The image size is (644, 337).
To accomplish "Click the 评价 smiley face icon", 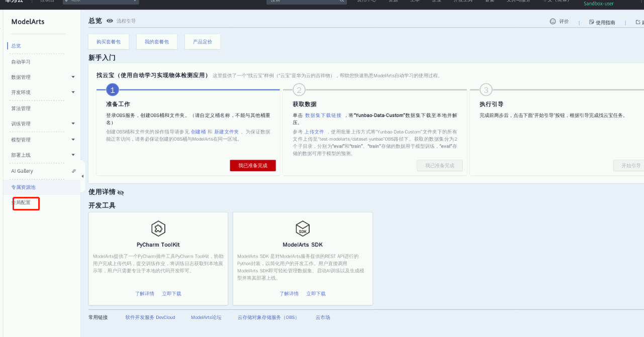I will [x=553, y=22].
